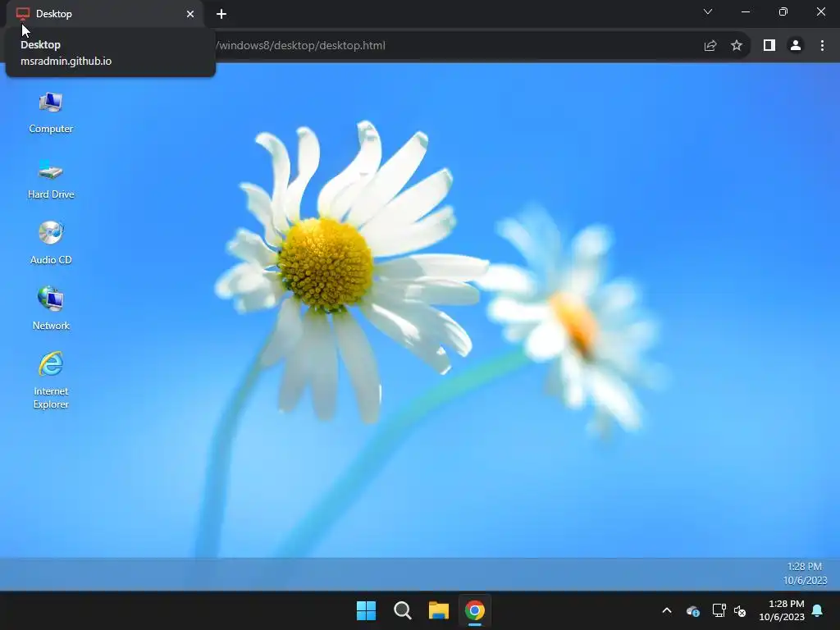Image resolution: width=840 pixels, height=630 pixels.
Task: Open the taskbar clock showing 1:28 PM
Action: click(x=782, y=610)
